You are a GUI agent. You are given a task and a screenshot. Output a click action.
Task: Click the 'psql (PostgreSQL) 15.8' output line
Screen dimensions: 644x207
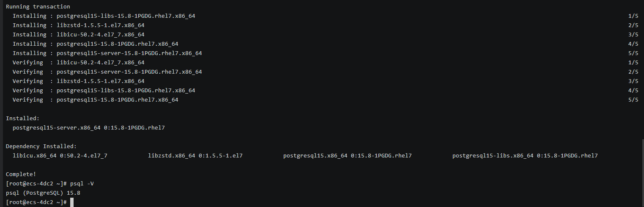(43, 193)
